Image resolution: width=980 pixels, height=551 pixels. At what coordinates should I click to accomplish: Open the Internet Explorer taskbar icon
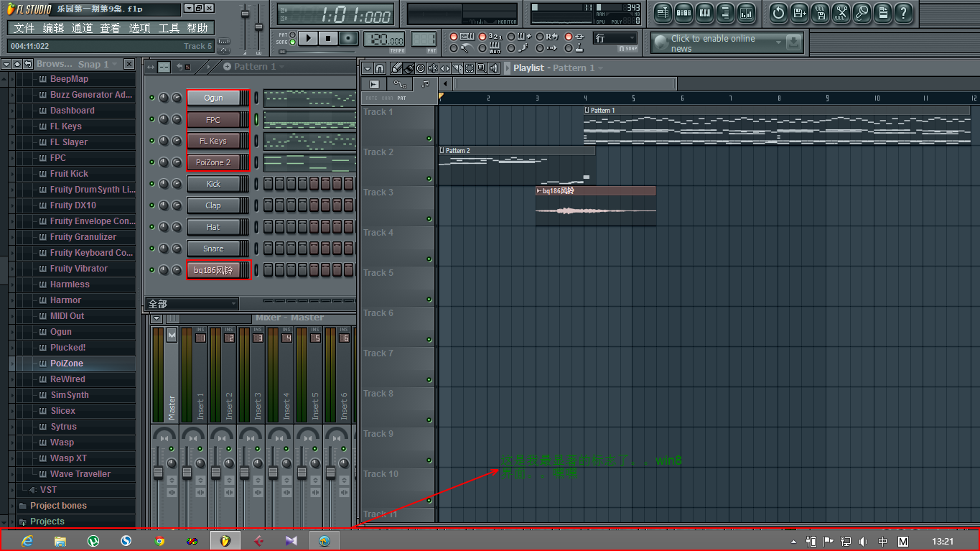[x=27, y=541]
